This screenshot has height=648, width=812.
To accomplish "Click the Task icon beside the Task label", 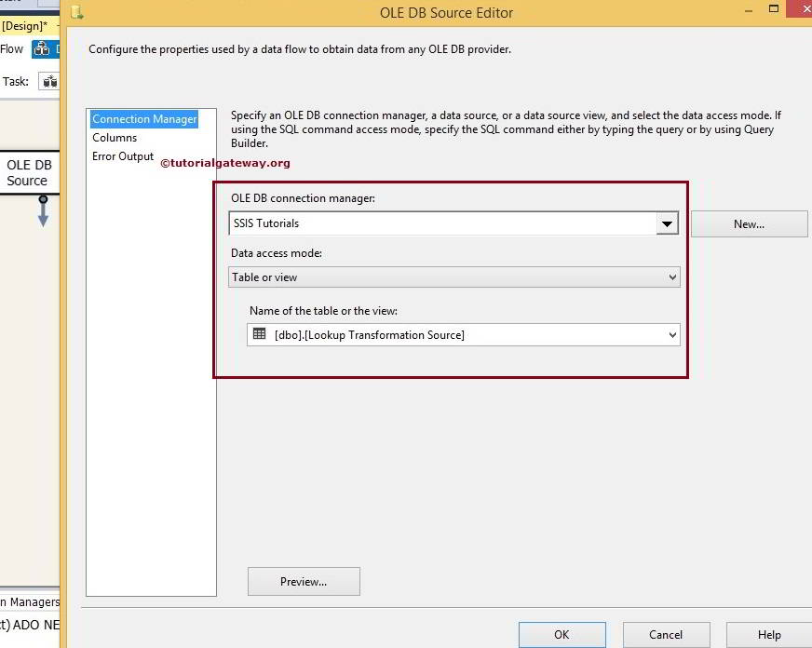I will pyautogui.click(x=49, y=81).
